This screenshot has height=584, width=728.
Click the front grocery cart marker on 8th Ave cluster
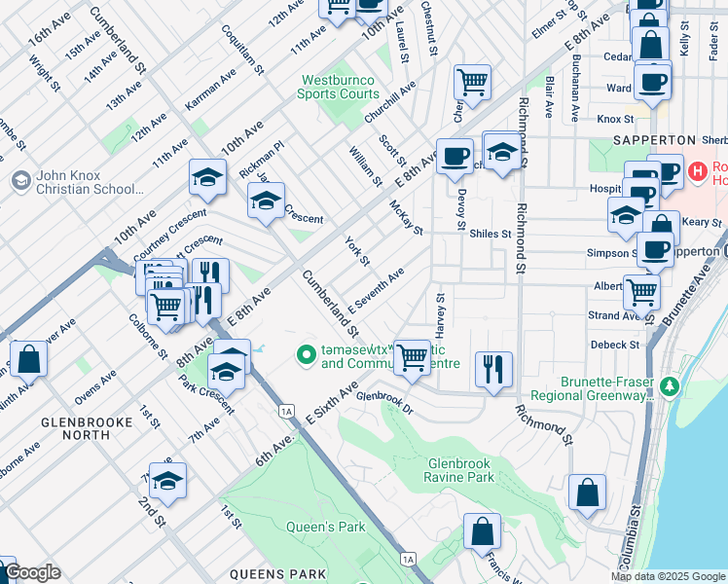pyautogui.click(x=165, y=308)
